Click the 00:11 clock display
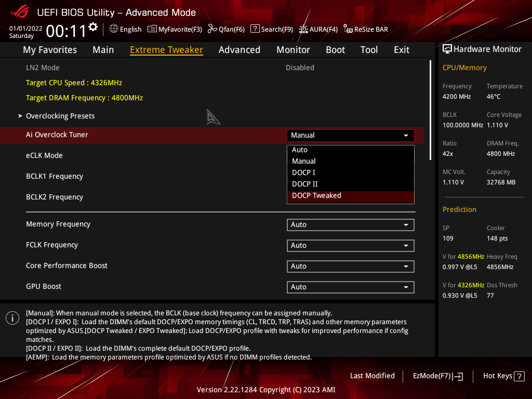This screenshot has height=399, width=532. tap(66, 31)
